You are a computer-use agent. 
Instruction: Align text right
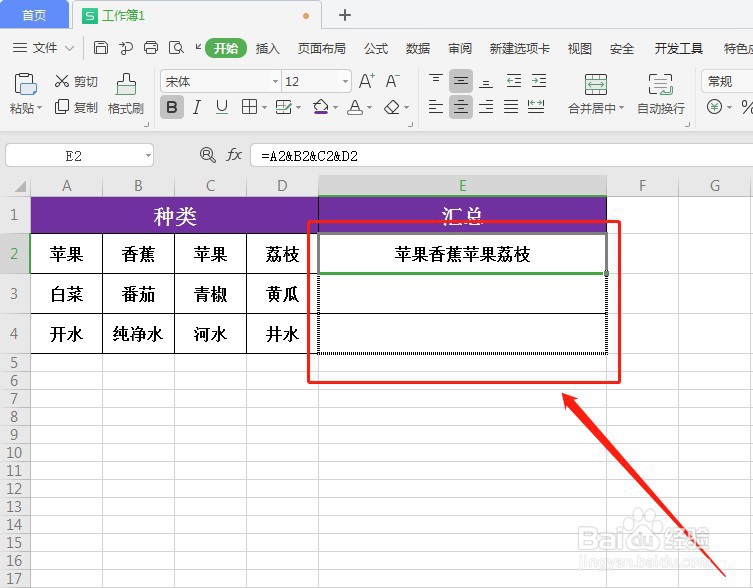486,107
